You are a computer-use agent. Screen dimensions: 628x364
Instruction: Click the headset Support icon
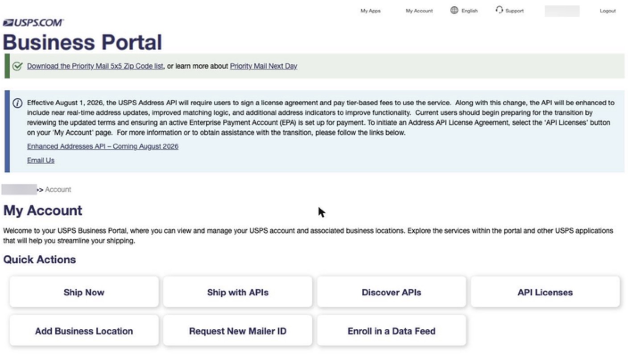(x=499, y=10)
